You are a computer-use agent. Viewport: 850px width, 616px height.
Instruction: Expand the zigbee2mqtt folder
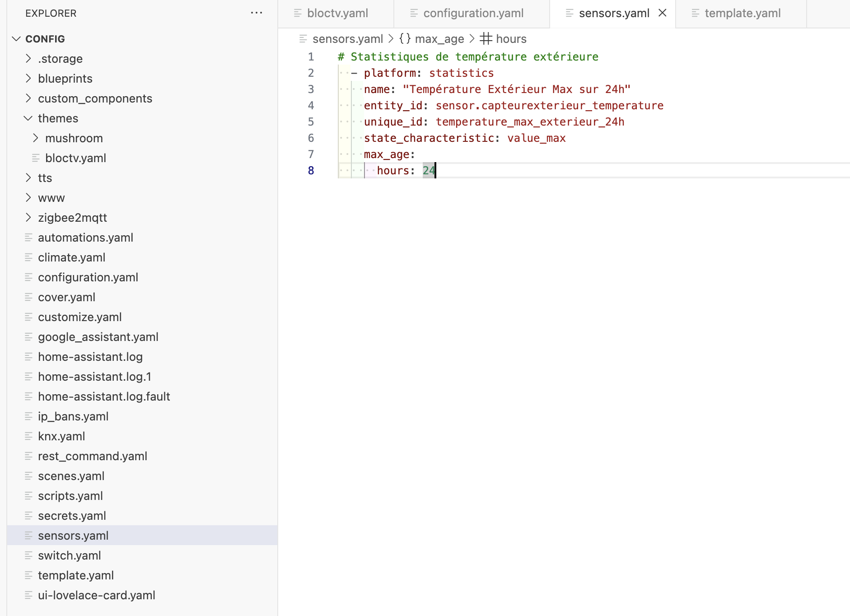(x=28, y=218)
